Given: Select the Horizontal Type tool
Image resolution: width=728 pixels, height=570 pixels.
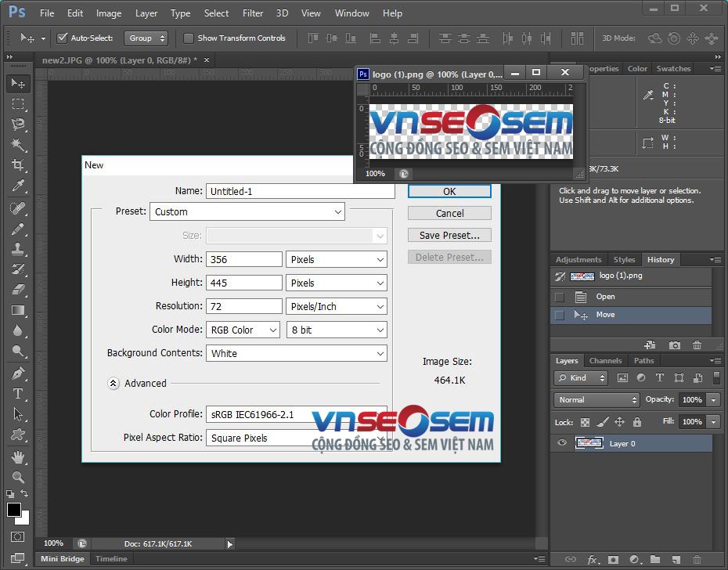Looking at the screenshot, I should pos(17,391).
